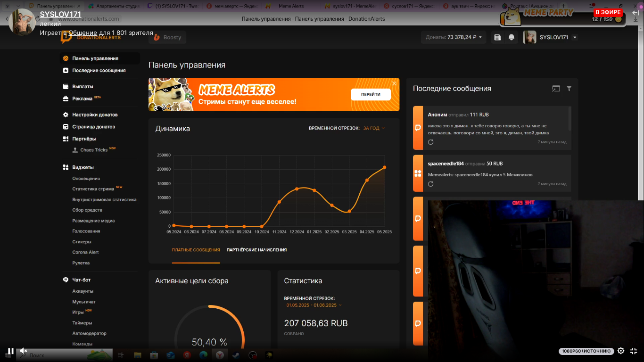Expand the Донаты balance dropdown
This screenshot has height=362, width=644.
pos(454,37)
